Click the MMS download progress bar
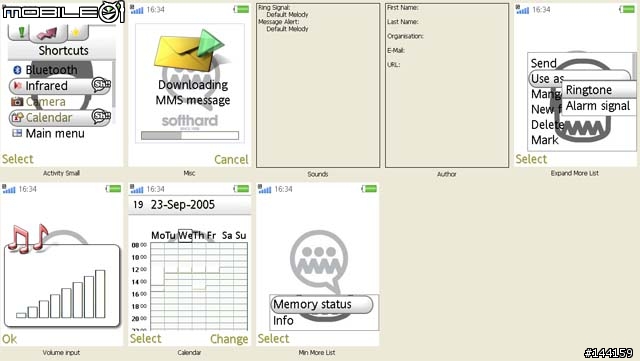The width and height of the screenshot is (640, 361). 190,136
